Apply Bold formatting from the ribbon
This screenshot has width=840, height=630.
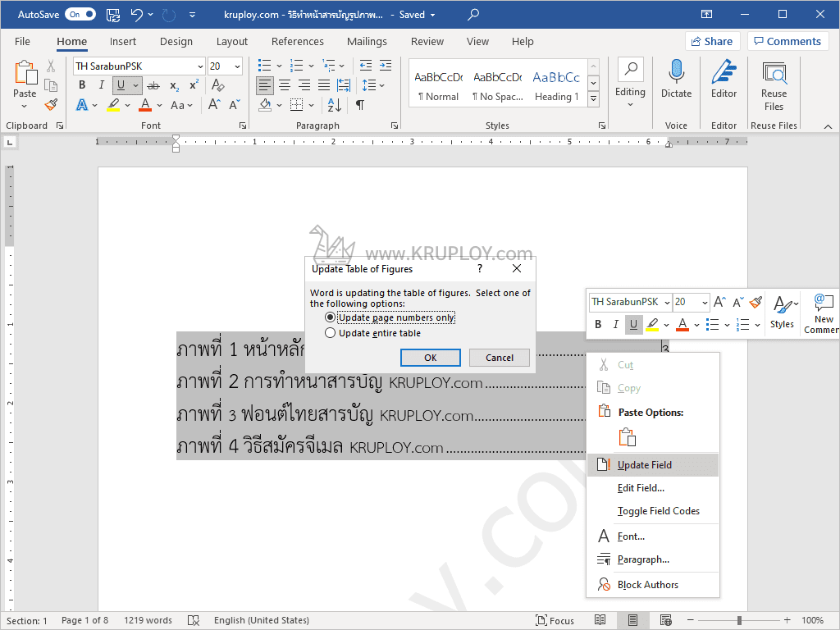coord(82,85)
